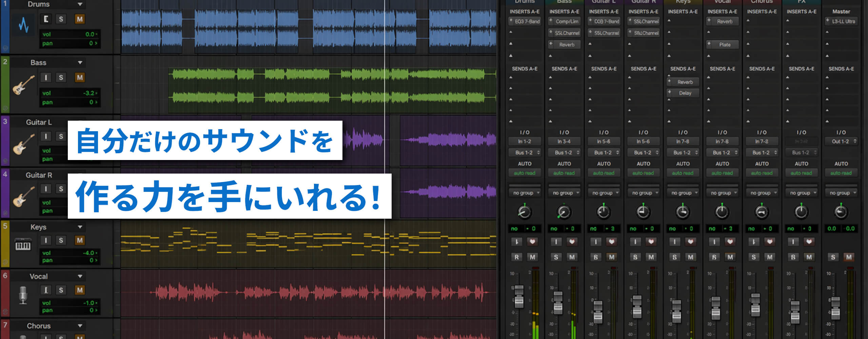Open the Bass track name dropdown arrow
The height and width of the screenshot is (339, 868).
pyautogui.click(x=80, y=63)
